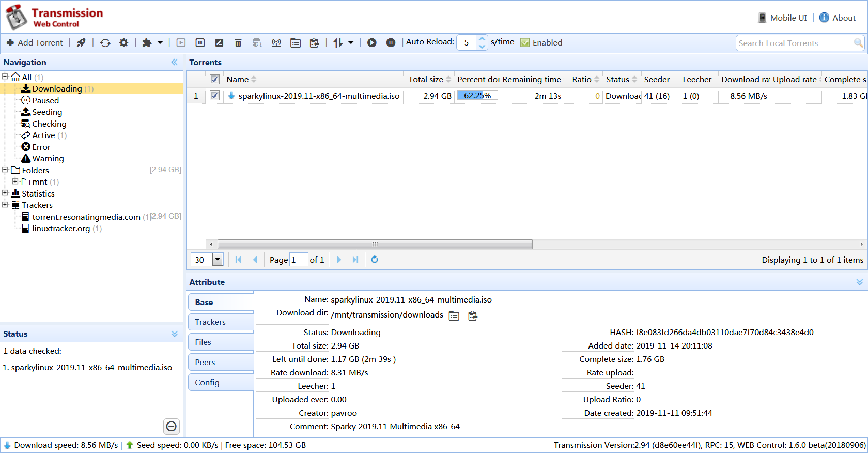Viewport: 868px width, 453px height.
Task: Collapse the All tree node
Action: pos(5,77)
